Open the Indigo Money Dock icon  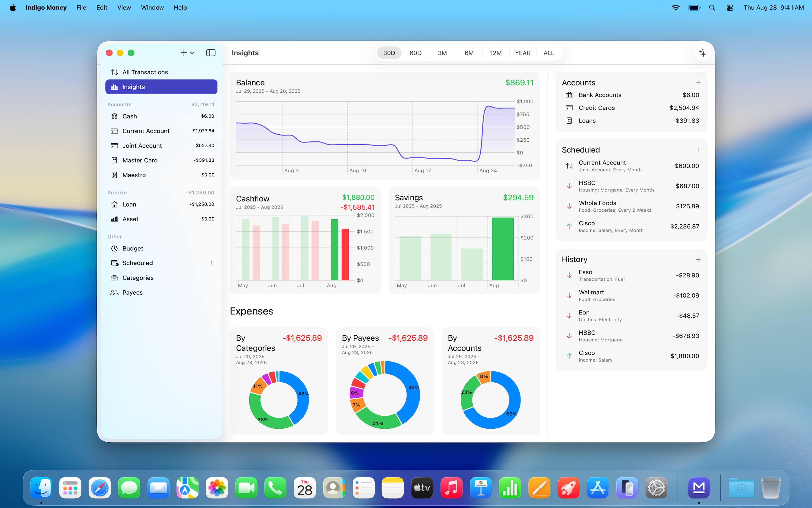(699, 488)
